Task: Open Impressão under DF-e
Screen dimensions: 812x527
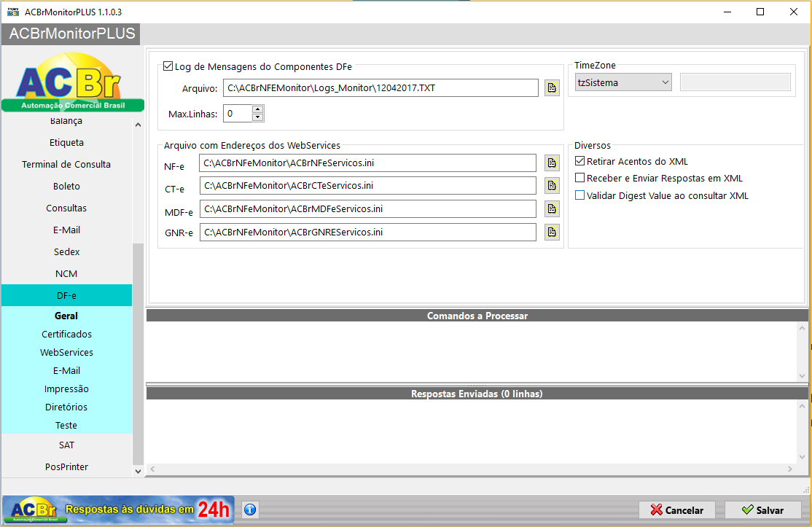Action: tap(66, 389)
